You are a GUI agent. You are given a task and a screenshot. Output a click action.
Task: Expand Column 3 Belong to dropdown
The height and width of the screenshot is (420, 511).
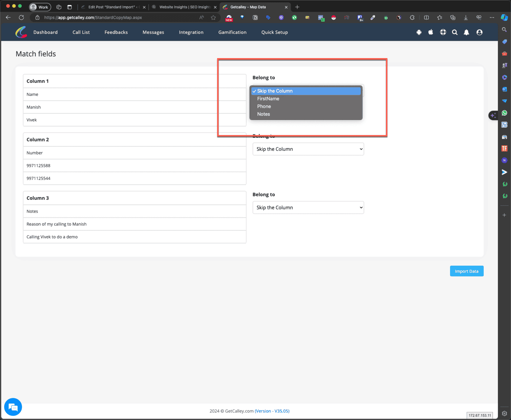click(308, 208)
